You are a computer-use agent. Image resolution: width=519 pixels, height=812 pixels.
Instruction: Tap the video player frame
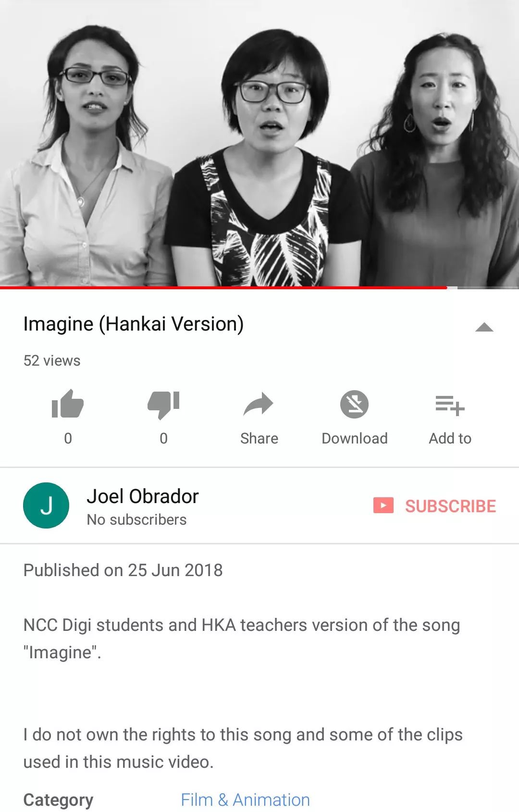click(259, 143)
